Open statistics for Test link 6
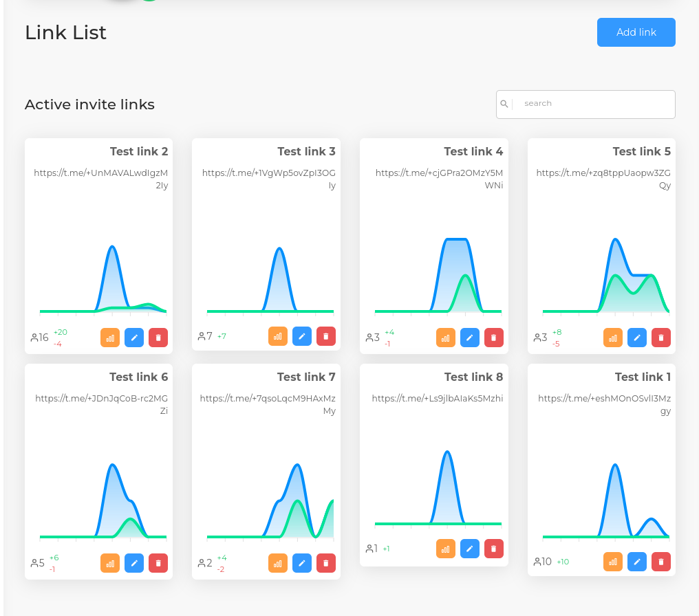699x616 pixels. 110,563
